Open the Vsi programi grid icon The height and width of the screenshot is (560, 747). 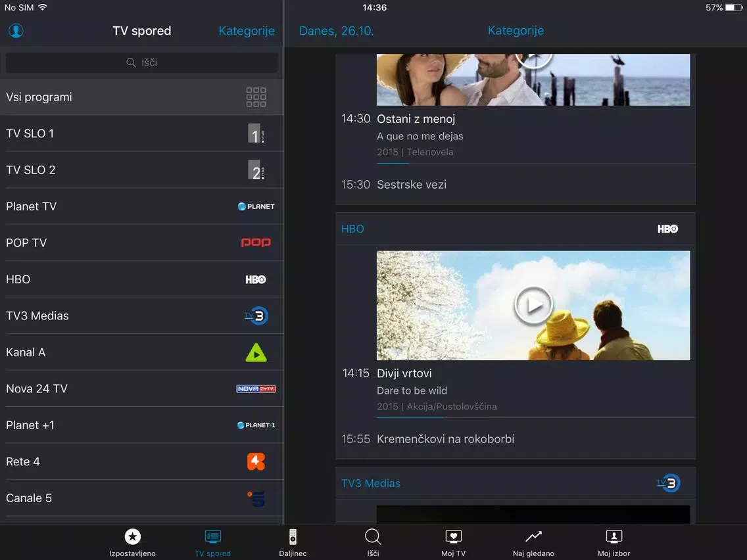(256, 97)
